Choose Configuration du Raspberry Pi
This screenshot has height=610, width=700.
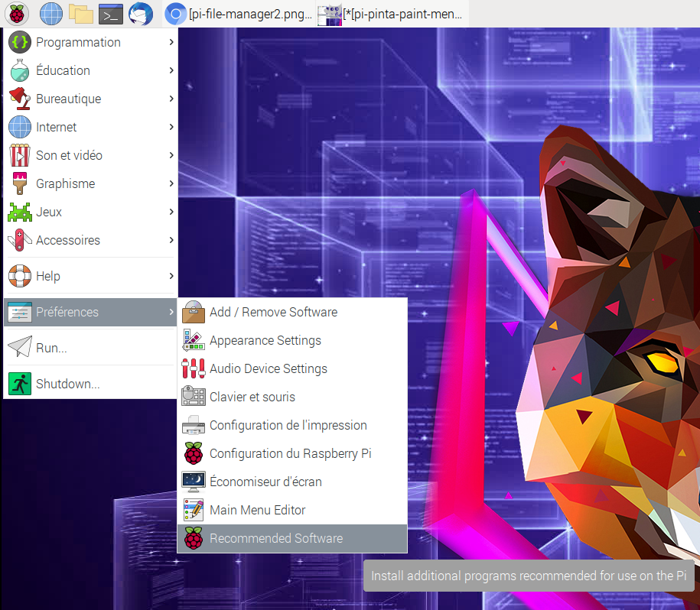pos(290,453)
